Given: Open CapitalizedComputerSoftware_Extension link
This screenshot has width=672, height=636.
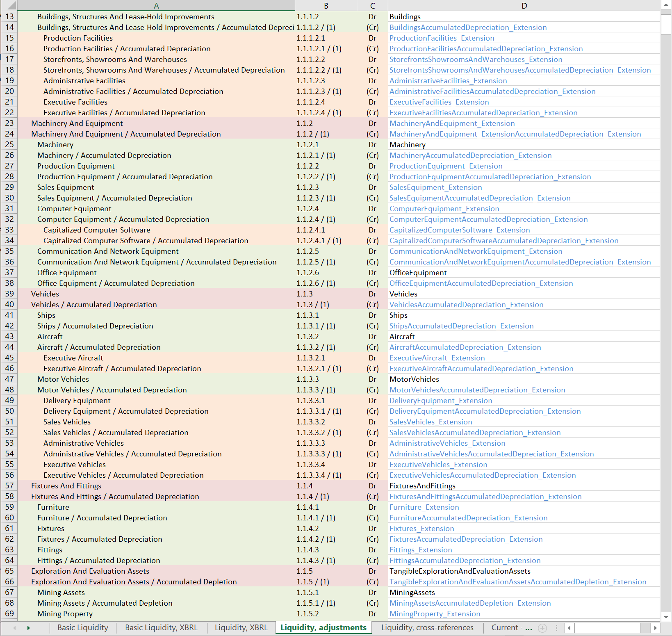Looking at the screenshot, I should point(459,230).
